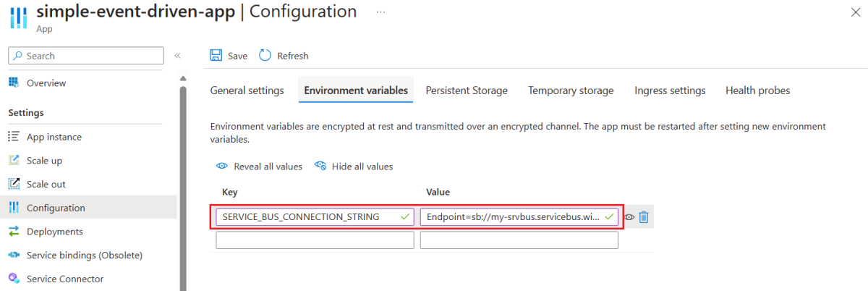Viewport: 868px width, 291px height.
Task: Collapse the sidebar with double chevron
Action: [177, 56]
